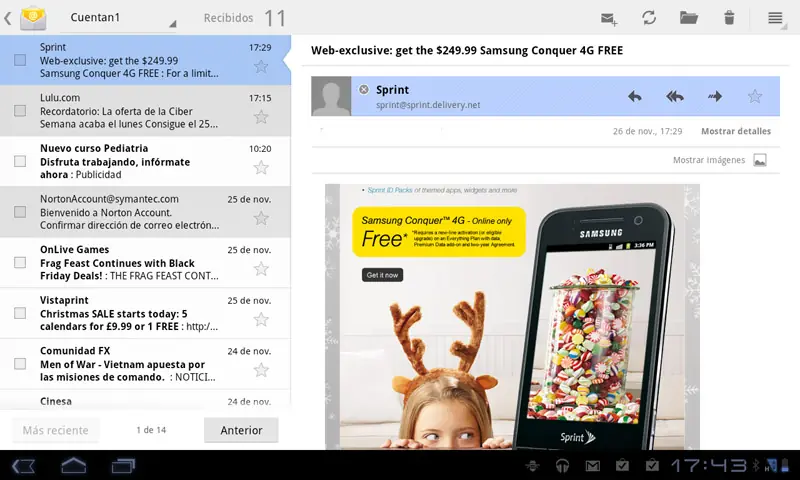Screen dimensions: 800x480
Task: Open Frag Feast Continues email
Action: [x=145, y=262]
